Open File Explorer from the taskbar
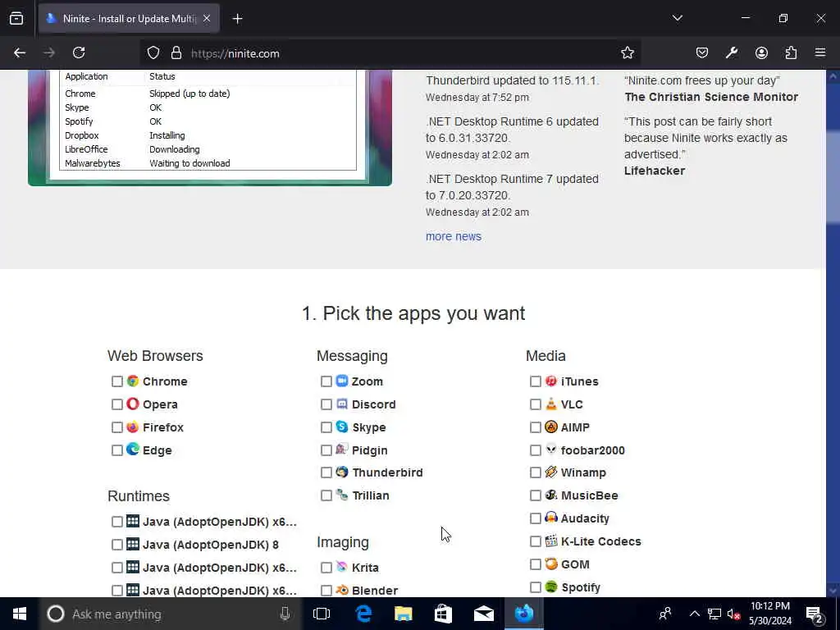 coord(404,614)
